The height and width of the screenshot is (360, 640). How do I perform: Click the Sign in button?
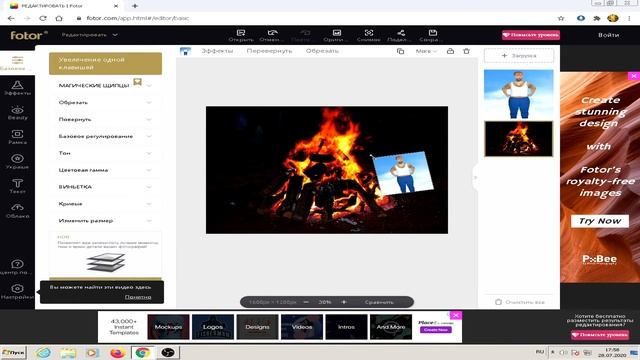tap(609, 35)
